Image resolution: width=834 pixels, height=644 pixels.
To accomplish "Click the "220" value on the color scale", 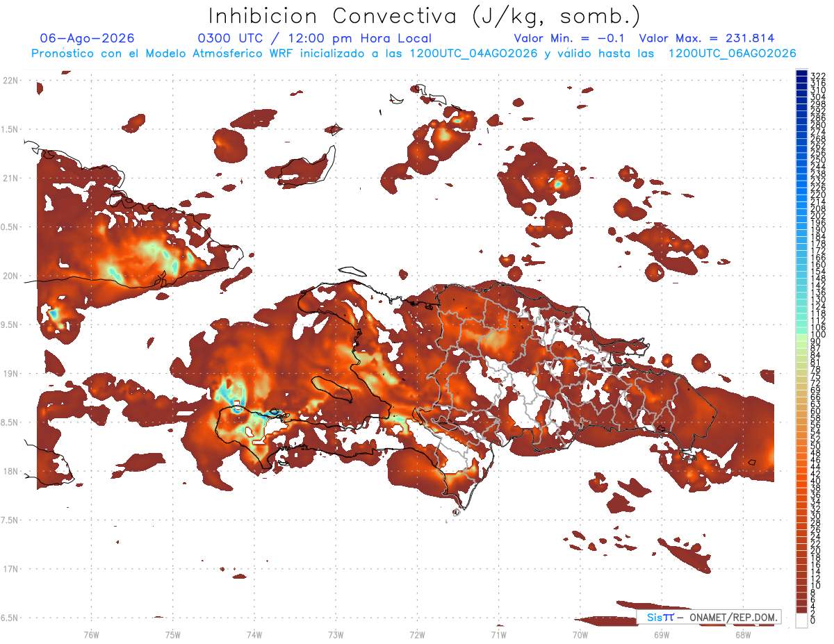I will 817,195.
